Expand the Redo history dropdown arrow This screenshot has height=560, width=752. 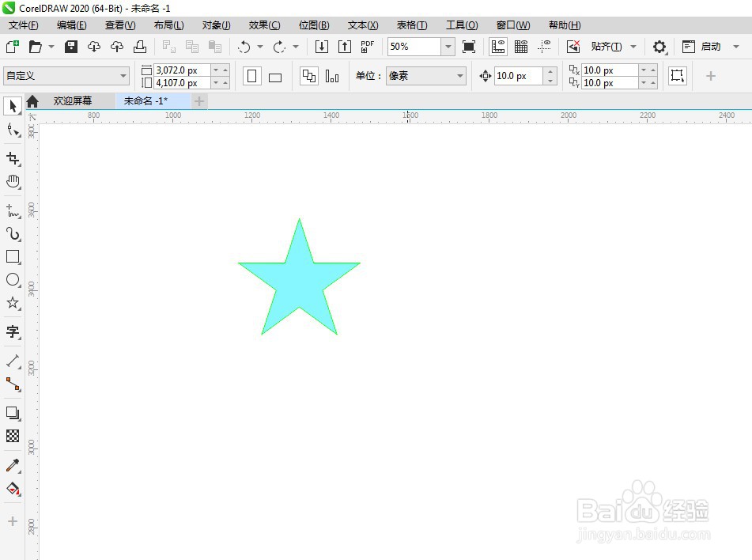(x=296, y=47)
